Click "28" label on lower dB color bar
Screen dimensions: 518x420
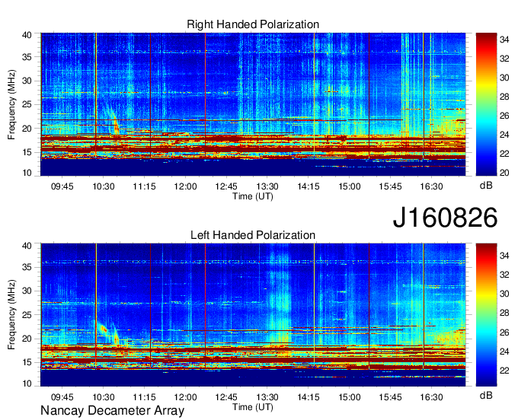point(504,313)
